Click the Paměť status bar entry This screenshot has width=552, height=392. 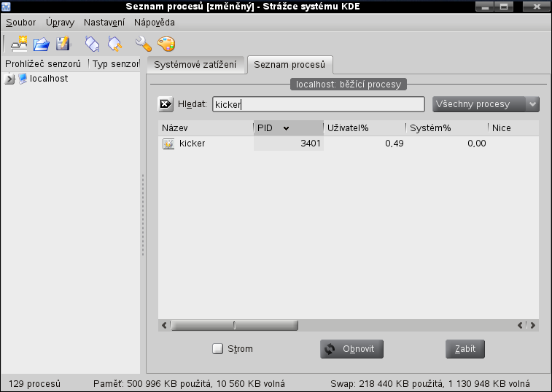point(189,383)
